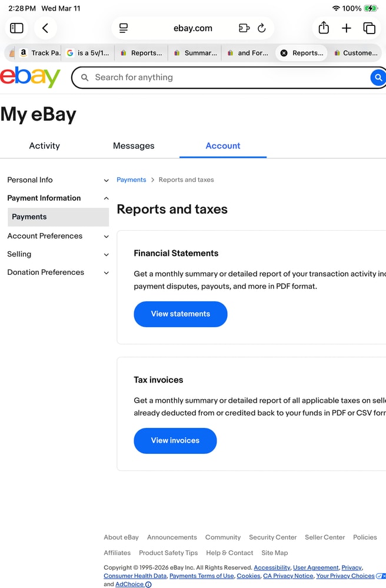The image size is (386, 588).
Task: Open Help & Contact footer link
Action: [x=229, y=553]
